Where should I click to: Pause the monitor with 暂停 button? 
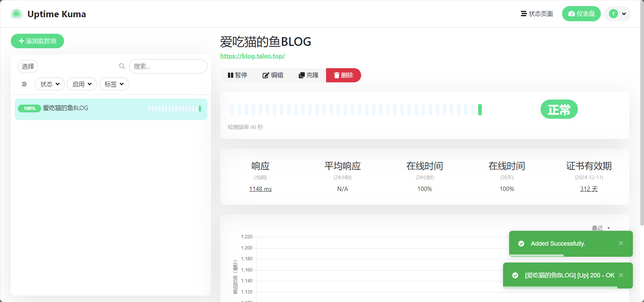pyautogui.click(x=238, y=75)
